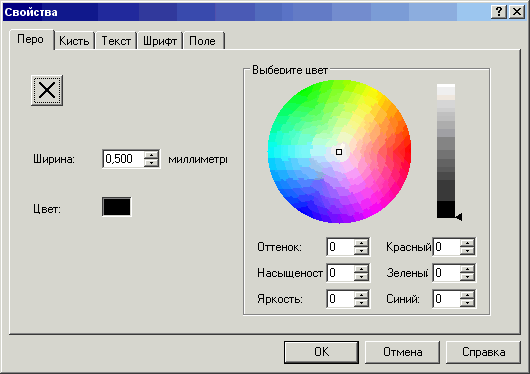Decrease Красный with down spinner
Image resolution: width=530 pixels, height=374 pixels.
click(x=467, y=251)
